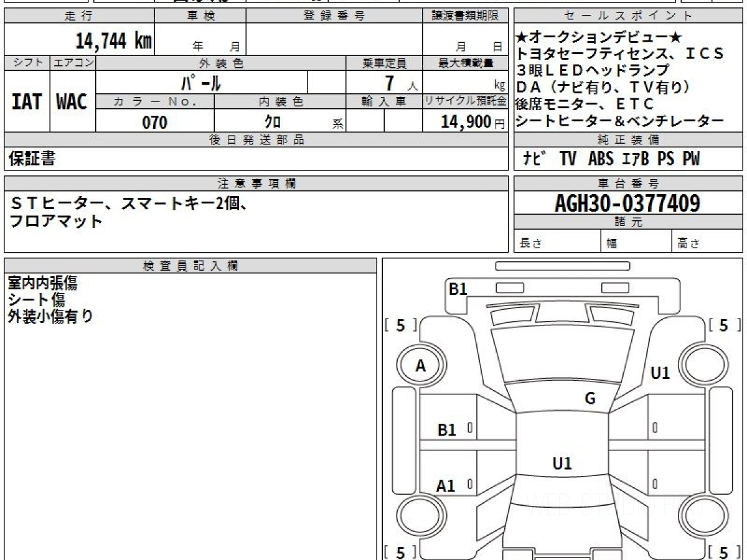Click the 内装色 header cell

click(x=280, y=101)
